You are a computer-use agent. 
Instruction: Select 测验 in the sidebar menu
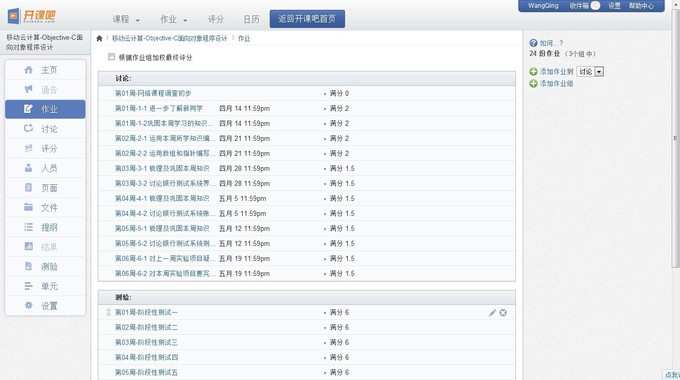pyautogui.click(x=45, y=266)
